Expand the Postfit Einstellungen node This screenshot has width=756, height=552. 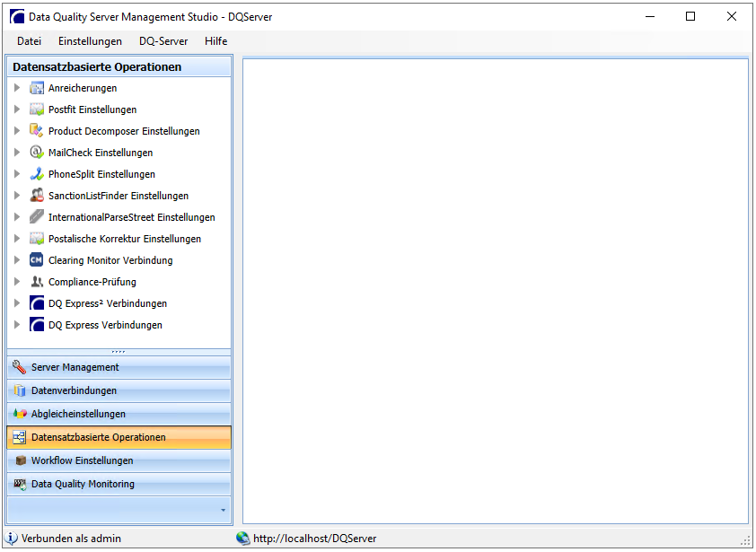17,110
